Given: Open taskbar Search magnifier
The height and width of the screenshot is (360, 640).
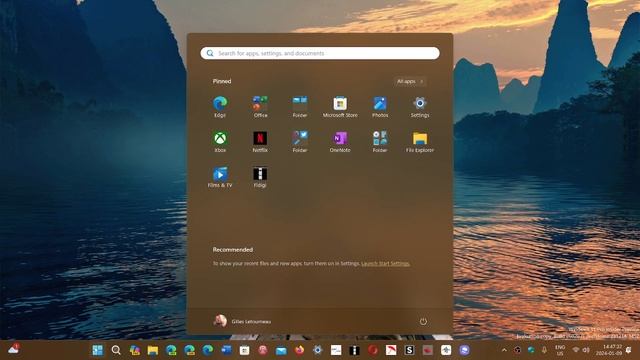Looking at the screenshot, I should 116,350.
